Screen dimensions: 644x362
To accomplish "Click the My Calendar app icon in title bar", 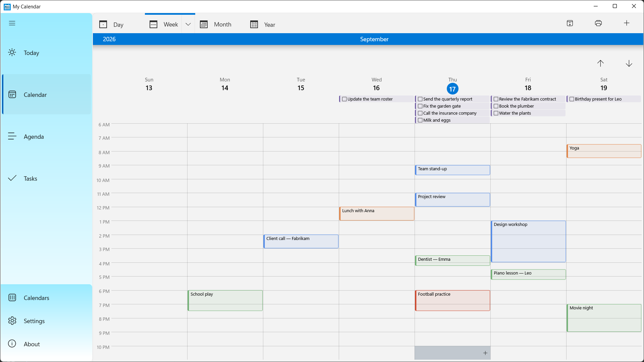I will (x=7, y=7).
